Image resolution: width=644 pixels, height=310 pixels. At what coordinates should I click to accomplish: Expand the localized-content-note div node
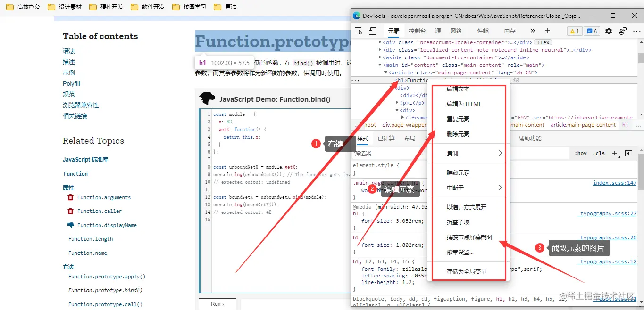[x=380, y=50]
